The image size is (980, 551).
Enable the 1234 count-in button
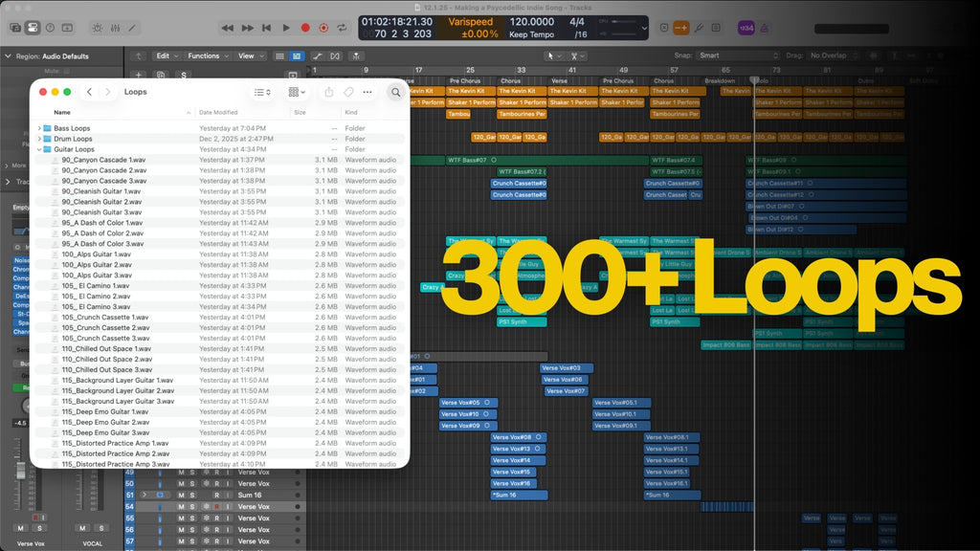tap(746, 28)
